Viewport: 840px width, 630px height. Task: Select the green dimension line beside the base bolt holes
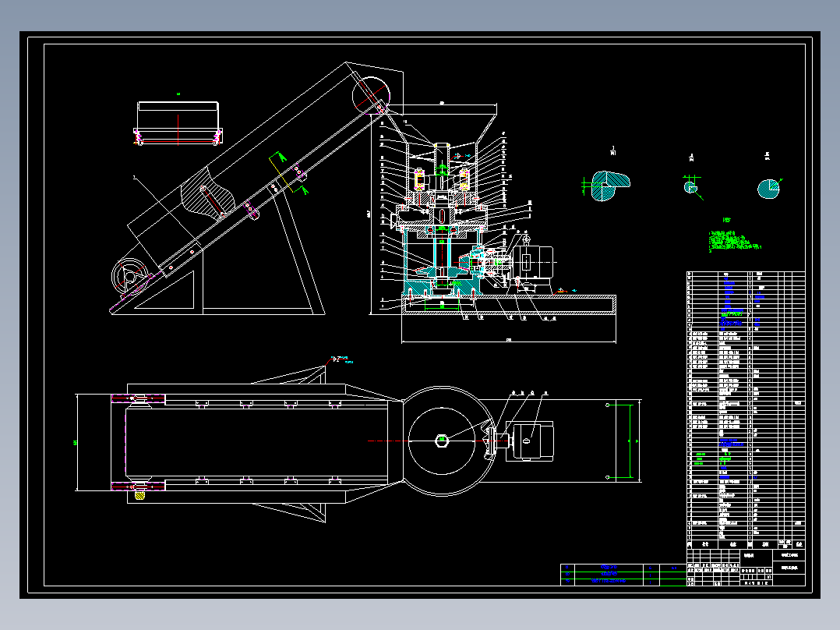(x=631, y=441)
